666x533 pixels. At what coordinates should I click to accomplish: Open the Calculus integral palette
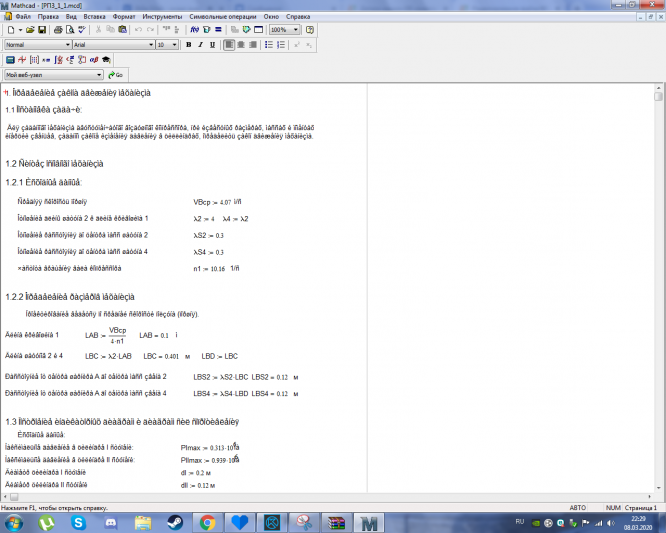click(x=58, y=60)
